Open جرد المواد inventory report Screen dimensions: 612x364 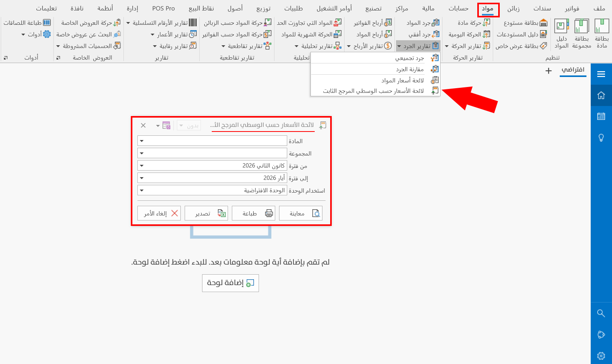(423, 23)
